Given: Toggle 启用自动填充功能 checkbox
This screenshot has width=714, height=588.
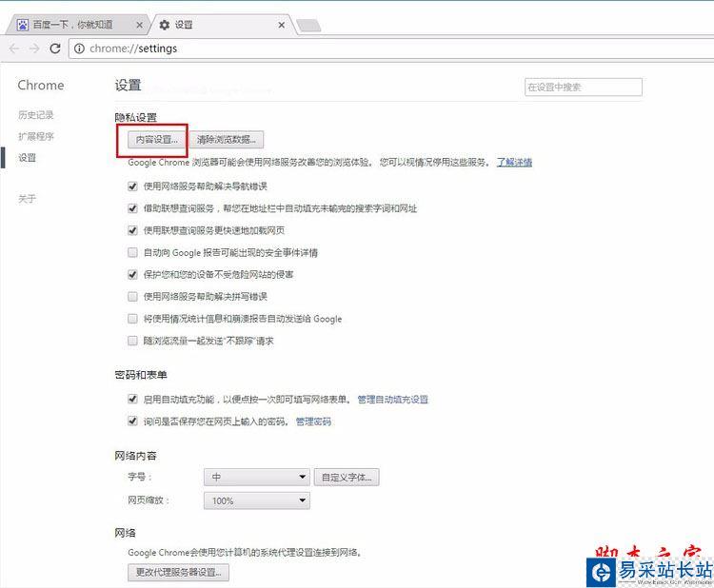Looking at the screenshot, I should [x=132, y=399].
